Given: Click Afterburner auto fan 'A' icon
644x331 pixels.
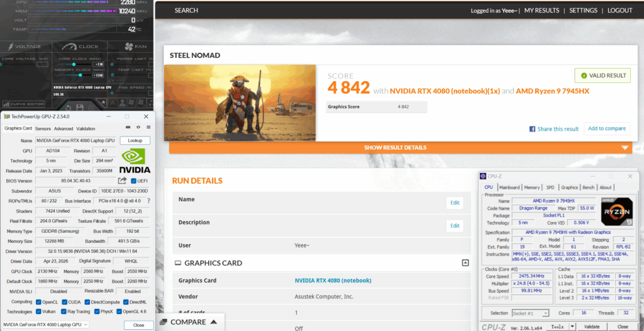Looking at the screenshot, I should [x=113, y=103].
